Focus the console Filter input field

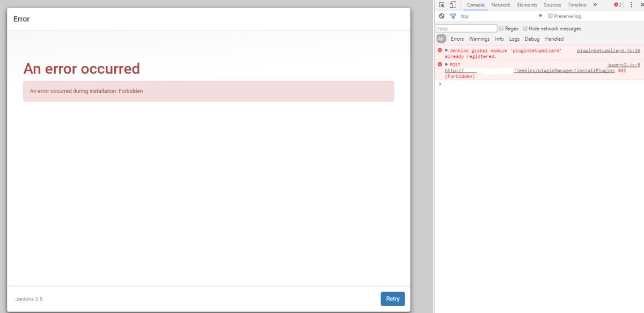tap(466, 28)
